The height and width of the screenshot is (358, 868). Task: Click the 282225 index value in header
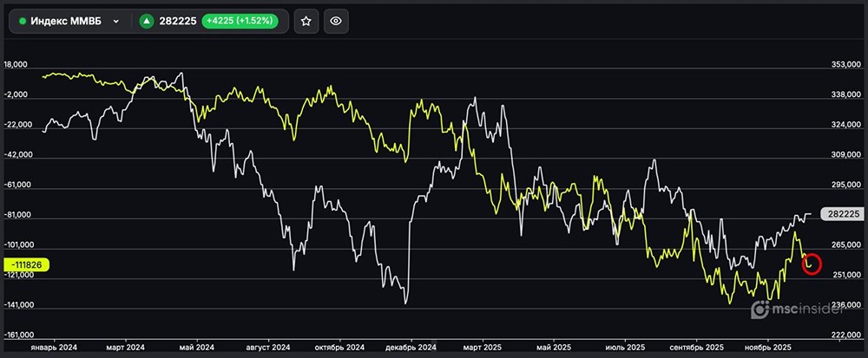point(178,22)
